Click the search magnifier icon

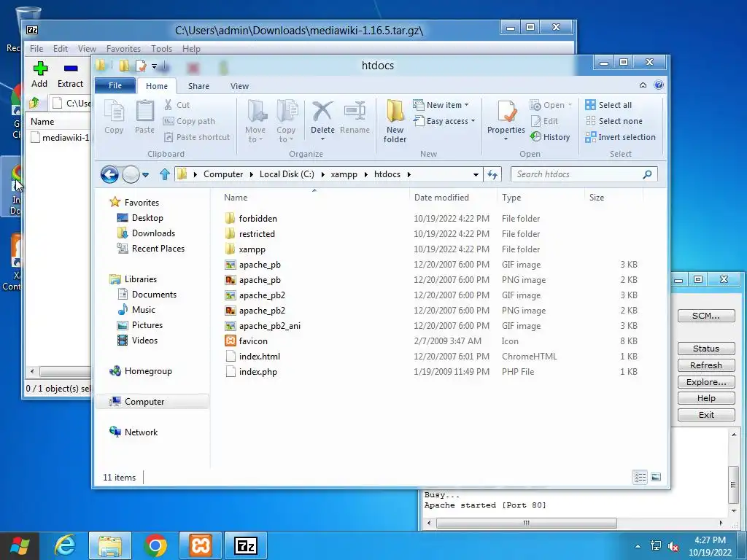(647, 174)
